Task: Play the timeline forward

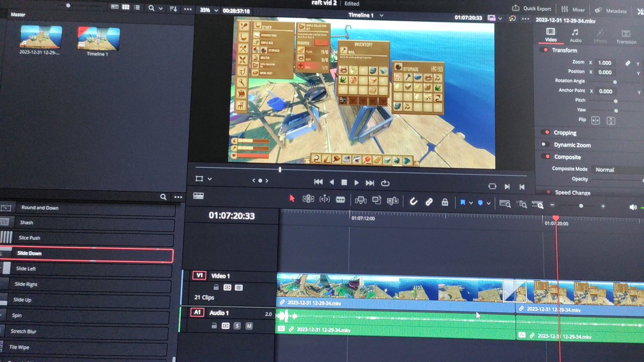Action: pos(357,183)
